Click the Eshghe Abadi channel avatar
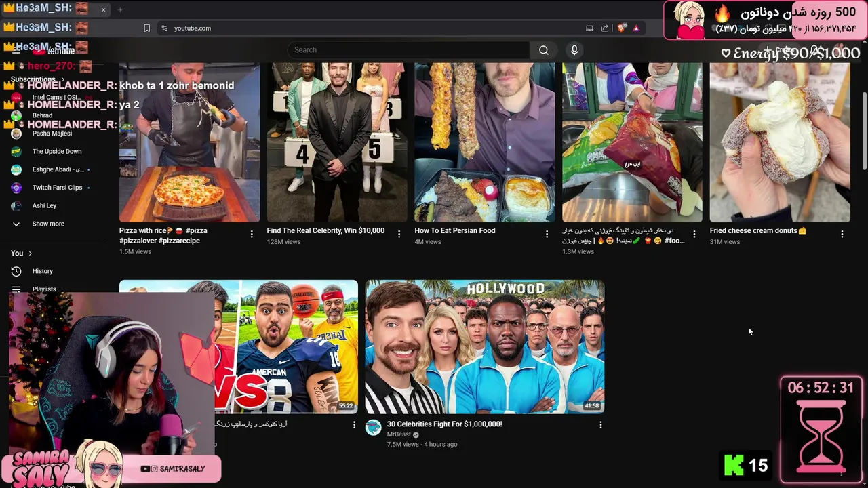The image size is (868, 488). [16, 169]
